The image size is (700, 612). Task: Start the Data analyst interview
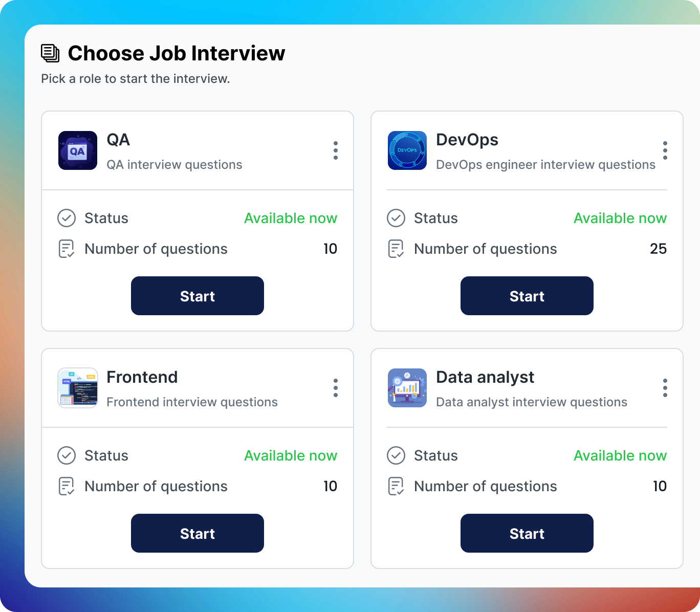[527, 533]
